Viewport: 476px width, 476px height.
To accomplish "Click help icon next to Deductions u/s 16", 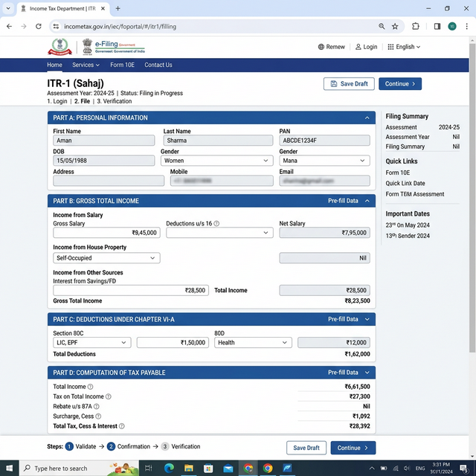I will [216, 223].
